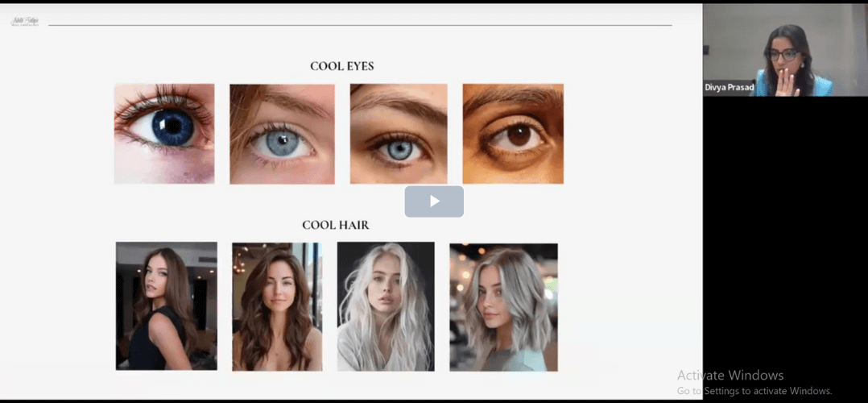Select the silver-gray bob haircut photo
Viewport: 868px width, 403px height.
503,306
